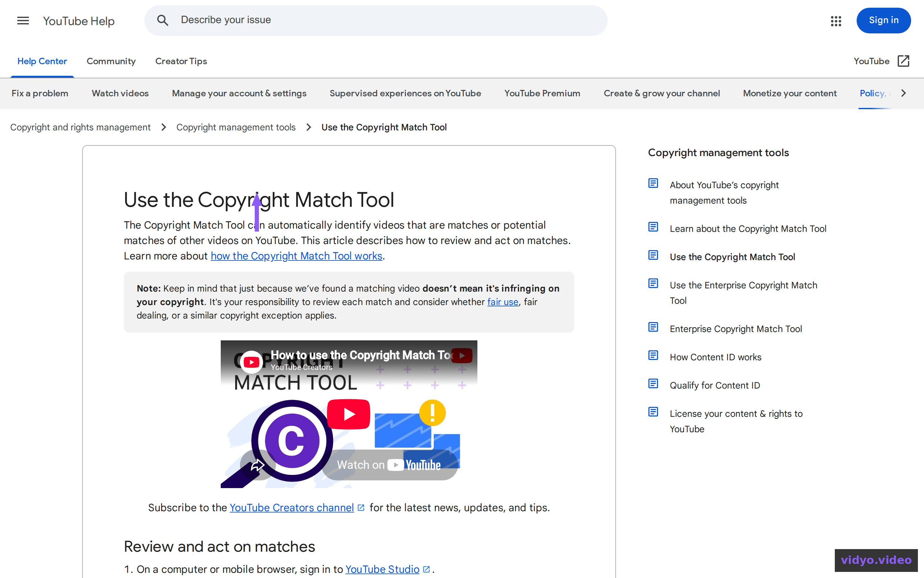Open the Google apps grid
Viewport: 924px width, 578px height.
click(836, 21)
